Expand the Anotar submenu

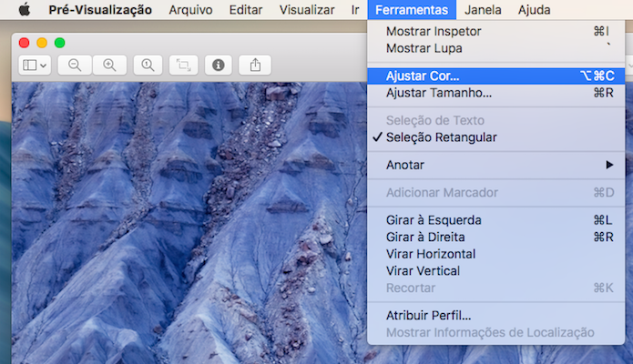[x=496, y=165]
